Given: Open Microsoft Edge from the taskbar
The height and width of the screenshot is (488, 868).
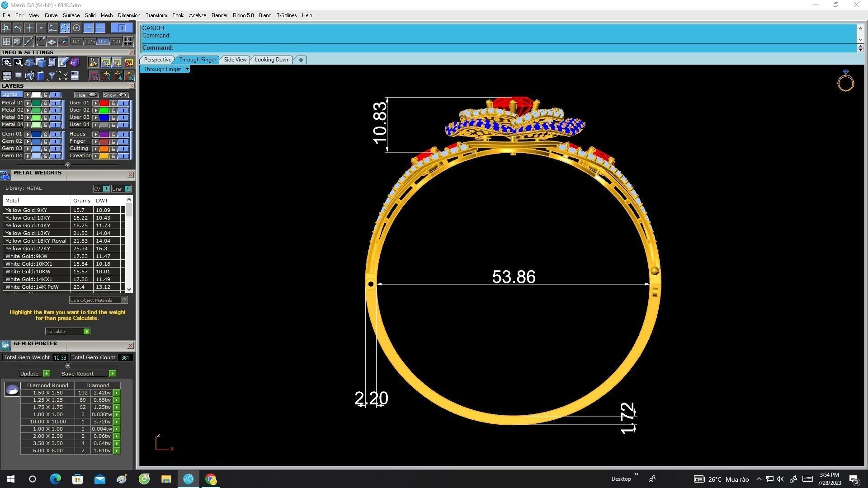Looking at the screenshot, I should click(55, 479).
